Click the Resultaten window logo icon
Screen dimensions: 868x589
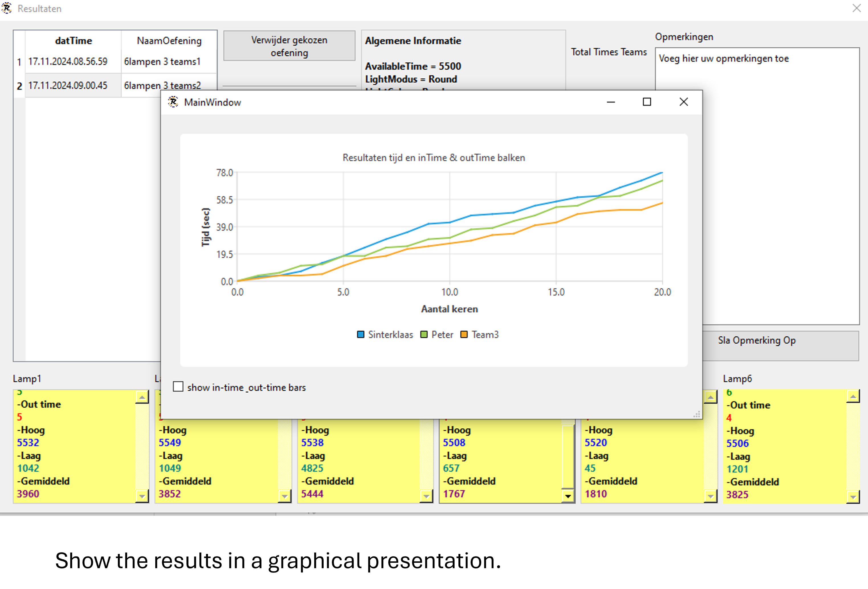click(7, 8)
